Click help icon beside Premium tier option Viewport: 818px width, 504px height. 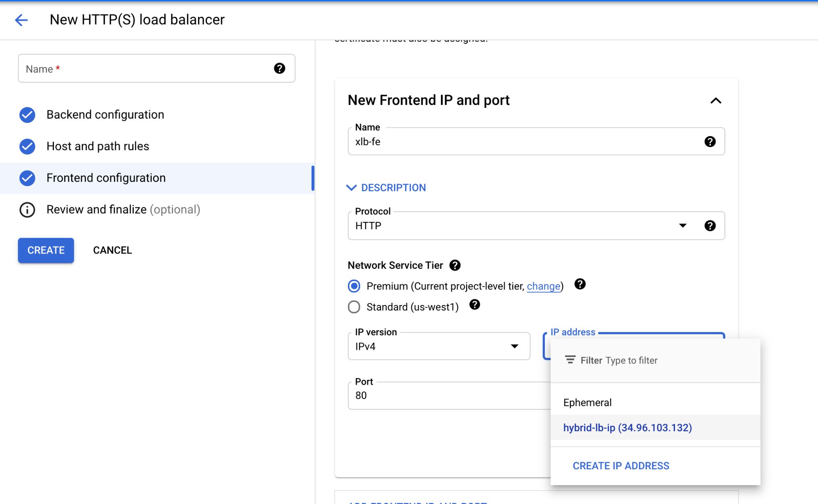coord(580,284)
